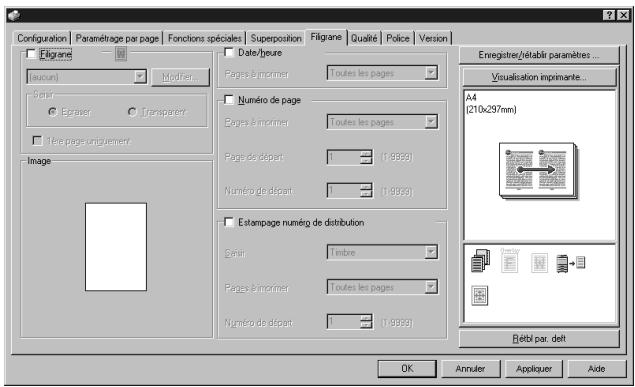This screenshot has width=635, height=387.
Task: Confirm with the OK button
Action: click(x=407, y=368)
